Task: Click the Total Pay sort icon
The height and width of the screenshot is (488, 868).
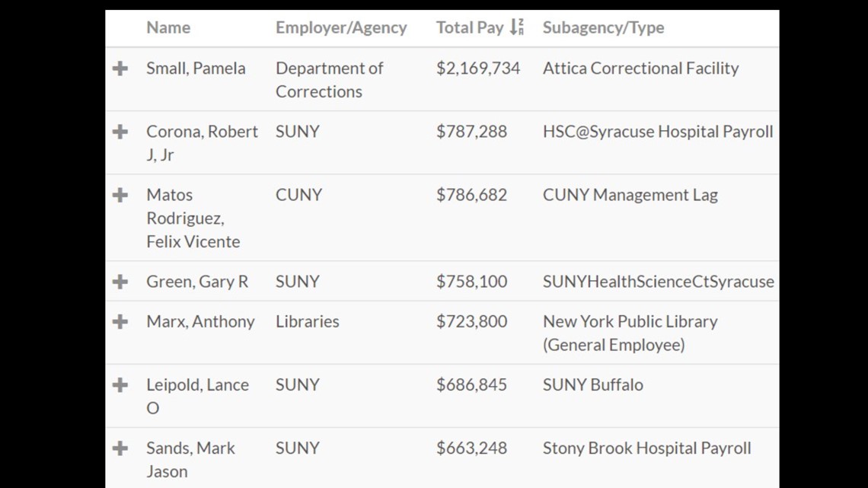Action: tap(516, 27)
